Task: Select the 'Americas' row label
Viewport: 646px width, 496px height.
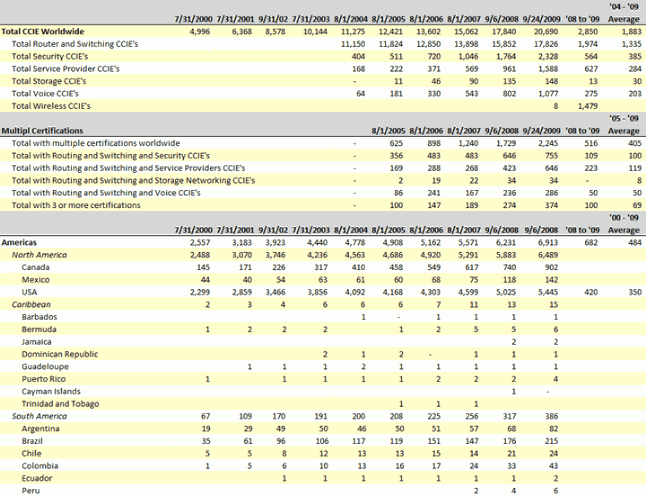Action: click(19, 242)
